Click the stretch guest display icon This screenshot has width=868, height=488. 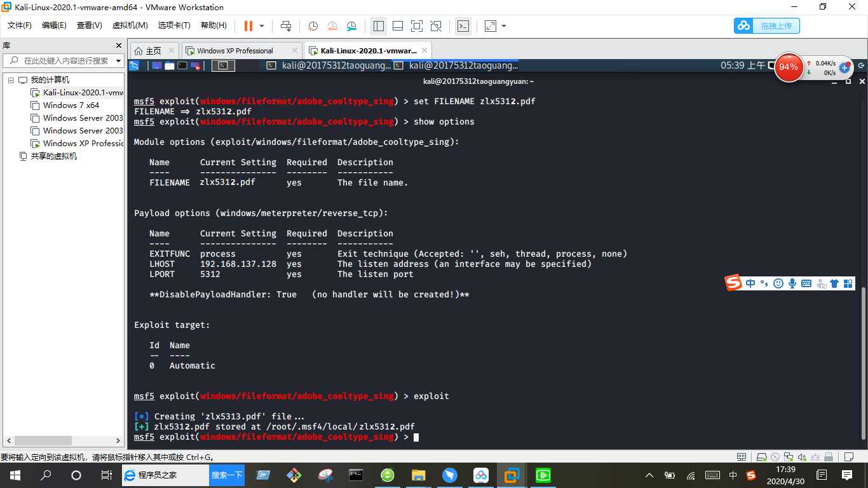[490, 26]
